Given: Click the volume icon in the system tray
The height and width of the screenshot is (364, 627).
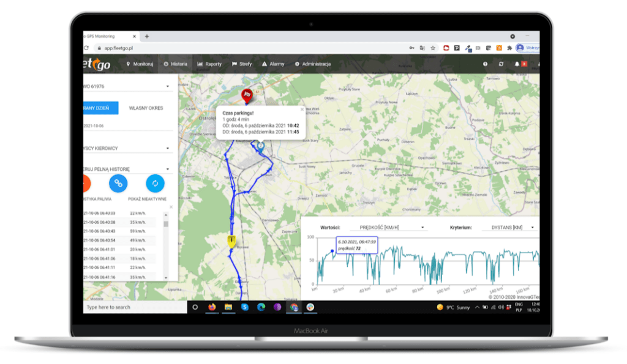Looking at the screenshot, I should point(501,307).
